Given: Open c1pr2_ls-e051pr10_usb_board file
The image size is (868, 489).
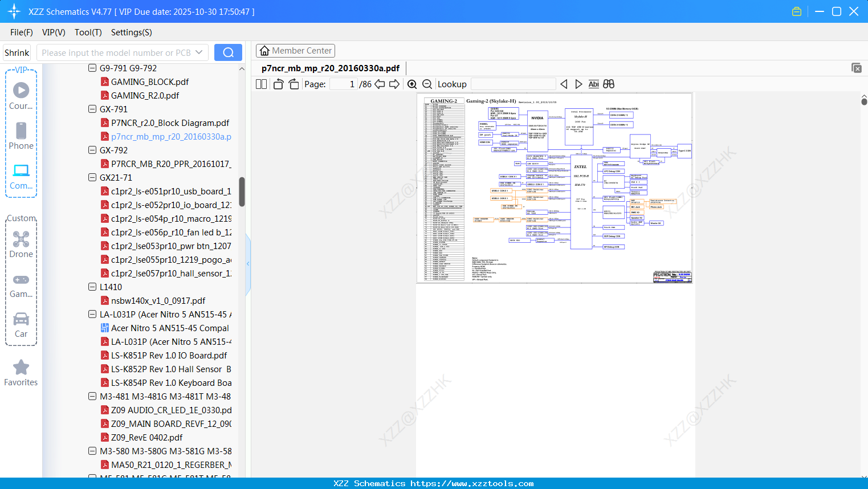Looking at the screenshot, I should (x=171, y=191).
